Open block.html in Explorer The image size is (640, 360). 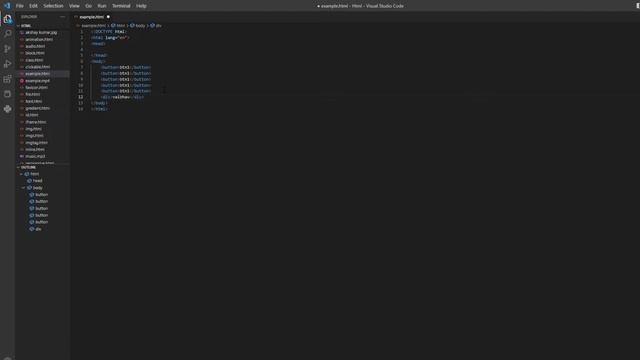(35, 53)
